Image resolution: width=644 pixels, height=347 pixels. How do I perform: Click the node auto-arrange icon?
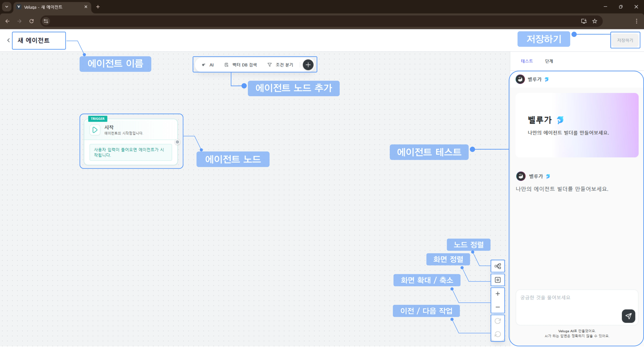coord(498,266)
